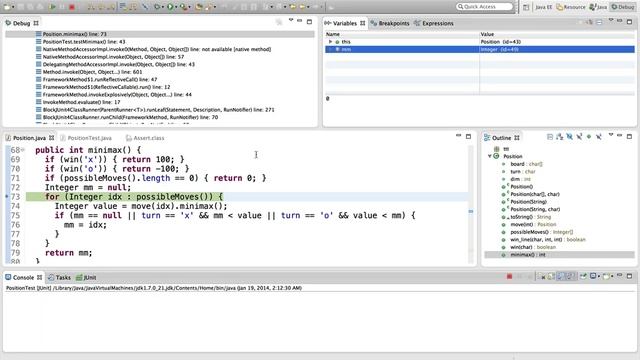Click in the Quick Access field

(484, 7)
